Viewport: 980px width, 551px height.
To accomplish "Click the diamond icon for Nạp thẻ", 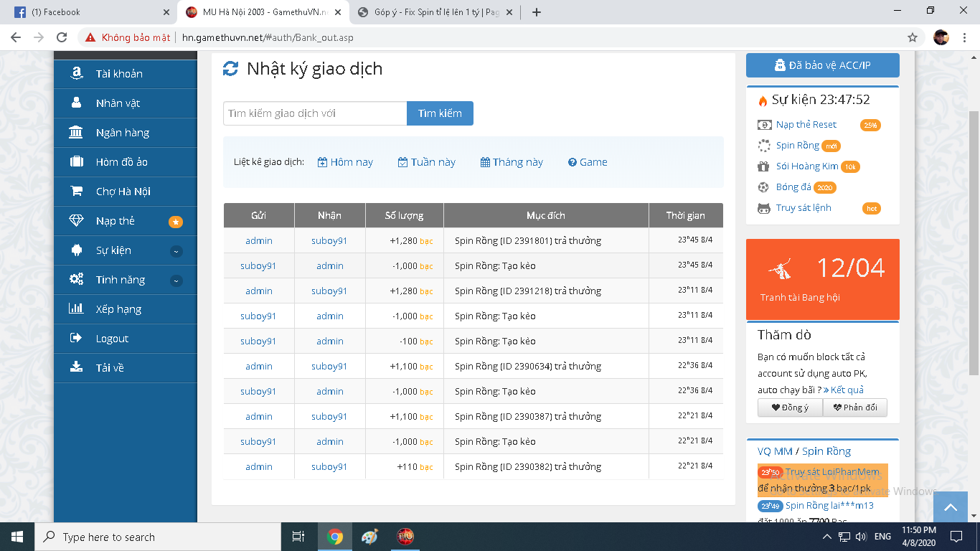I will [x=76, y=221].
